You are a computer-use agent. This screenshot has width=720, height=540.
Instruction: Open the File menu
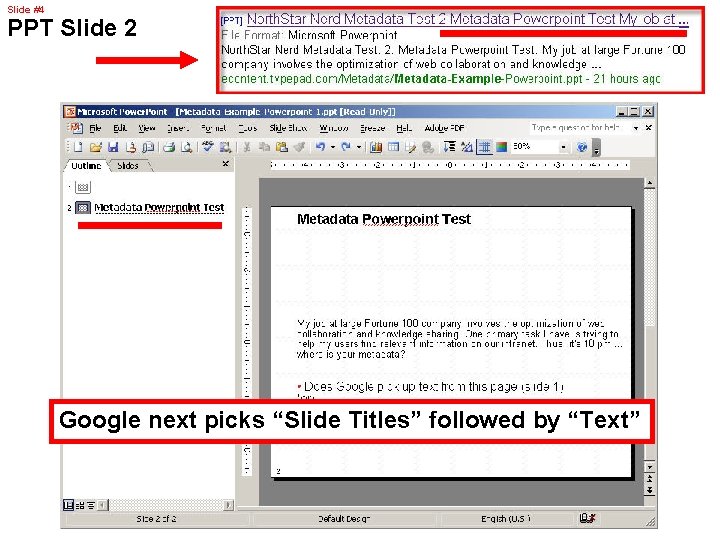[x=95, y=128]
